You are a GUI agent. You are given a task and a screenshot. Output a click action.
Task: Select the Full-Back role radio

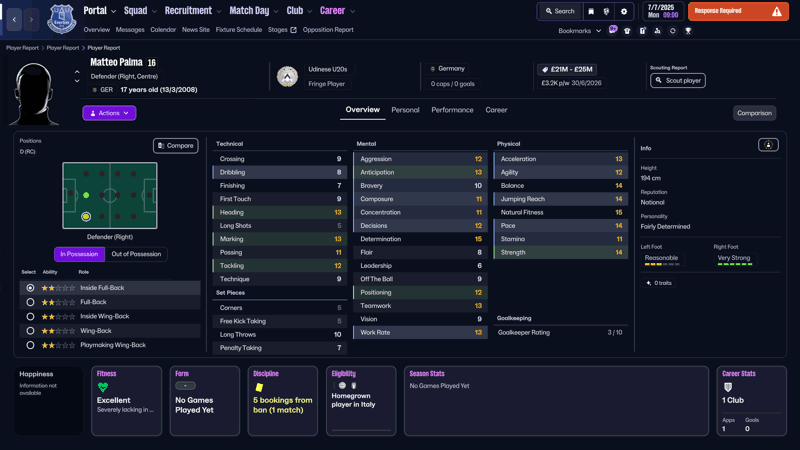[x=30, y=302]
